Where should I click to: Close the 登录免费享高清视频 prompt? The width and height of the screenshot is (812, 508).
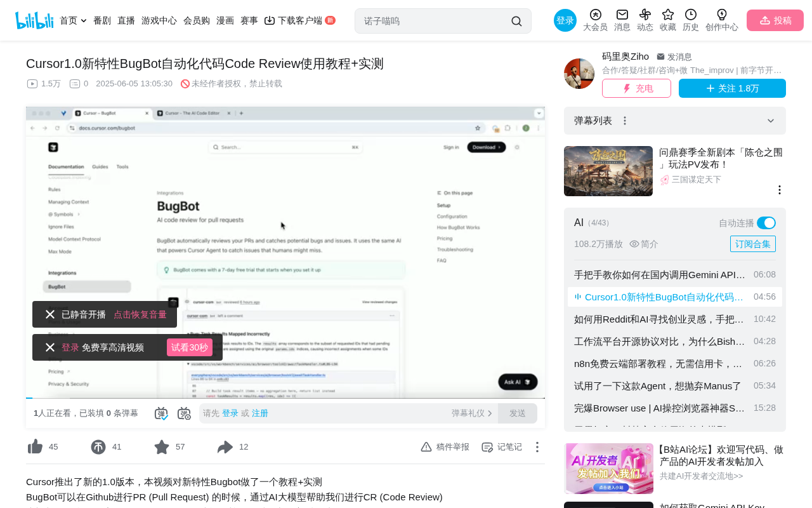(50, 347)
